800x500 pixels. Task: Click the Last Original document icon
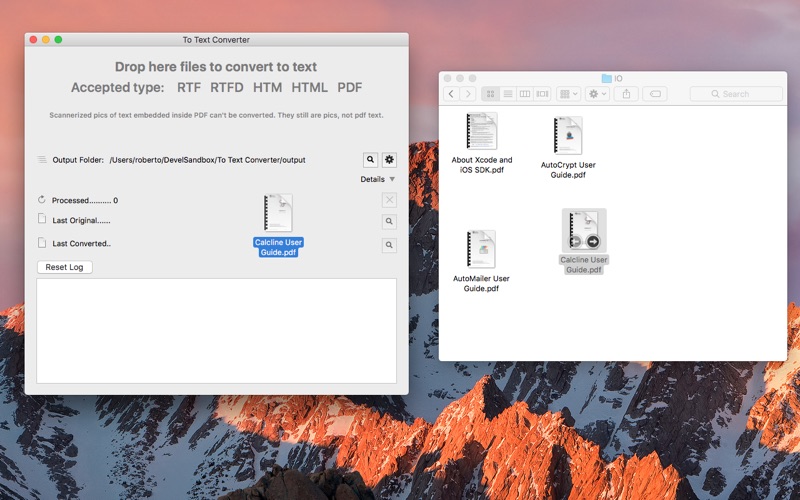42,219
